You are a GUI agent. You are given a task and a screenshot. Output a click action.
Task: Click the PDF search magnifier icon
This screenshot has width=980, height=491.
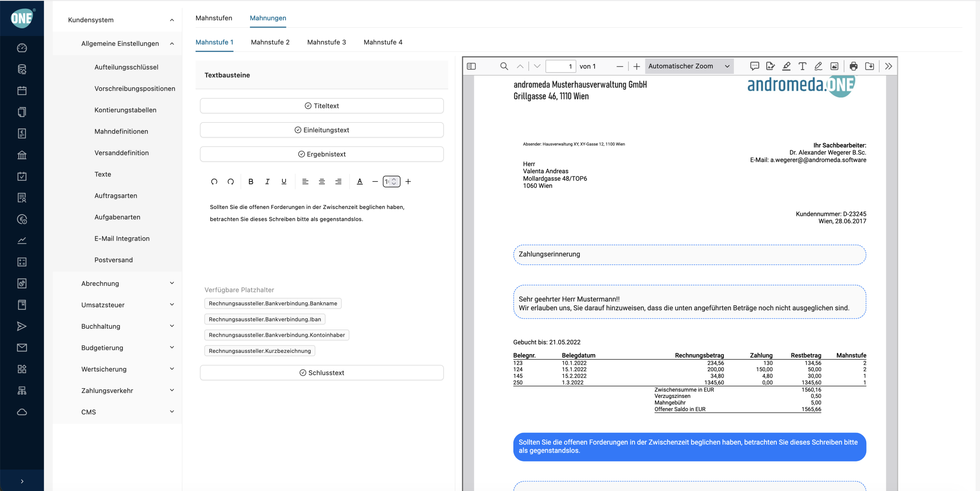[x=504, y=66]
